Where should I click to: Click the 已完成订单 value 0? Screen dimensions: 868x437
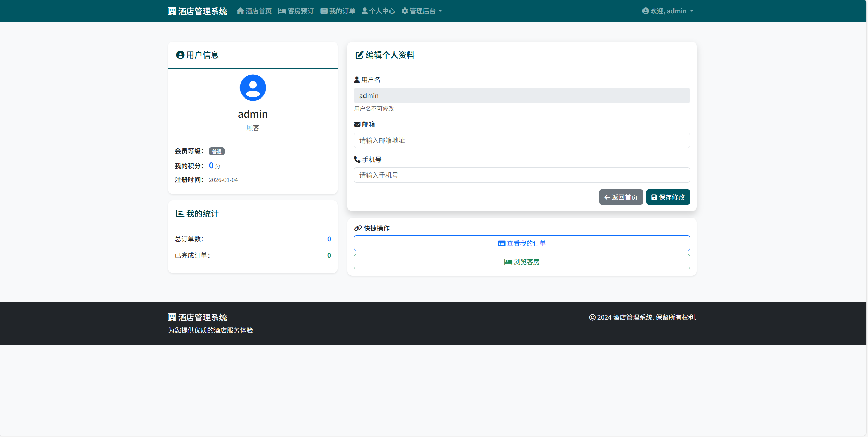pos(329,255)
